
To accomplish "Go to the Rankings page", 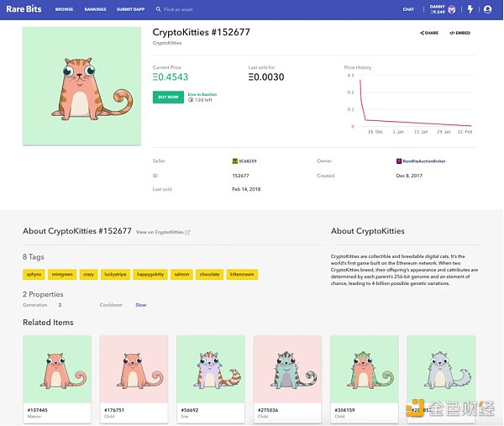I will tap(95, 9).
